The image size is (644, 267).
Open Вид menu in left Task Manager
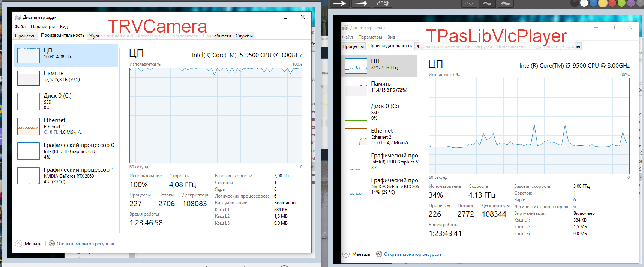tap(64, 27)
